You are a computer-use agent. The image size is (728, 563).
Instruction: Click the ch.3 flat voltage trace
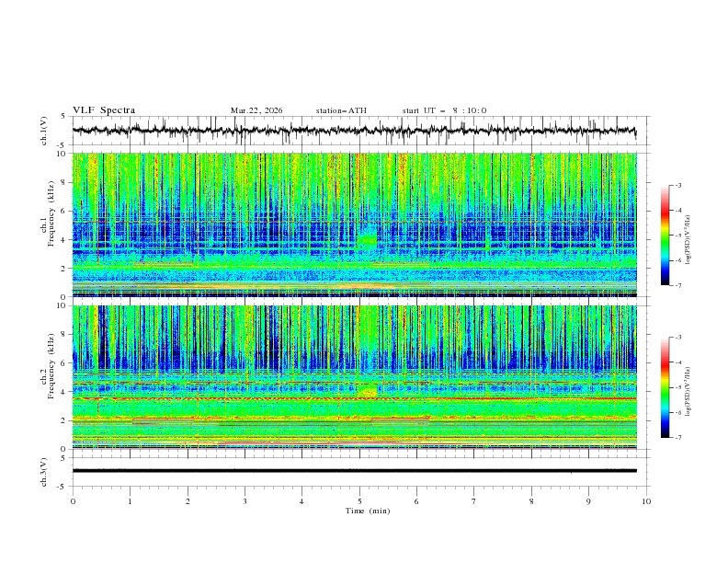coord(354,471)
